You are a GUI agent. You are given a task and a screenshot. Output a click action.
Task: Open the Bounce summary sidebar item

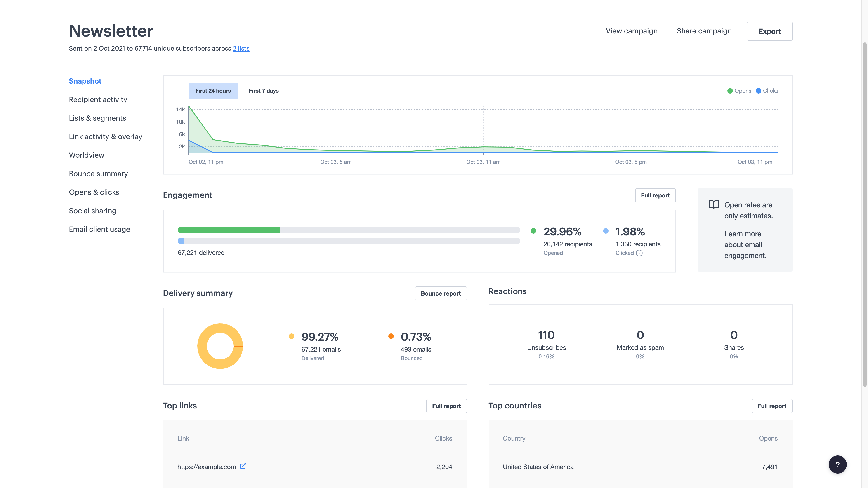click(98, 174)
